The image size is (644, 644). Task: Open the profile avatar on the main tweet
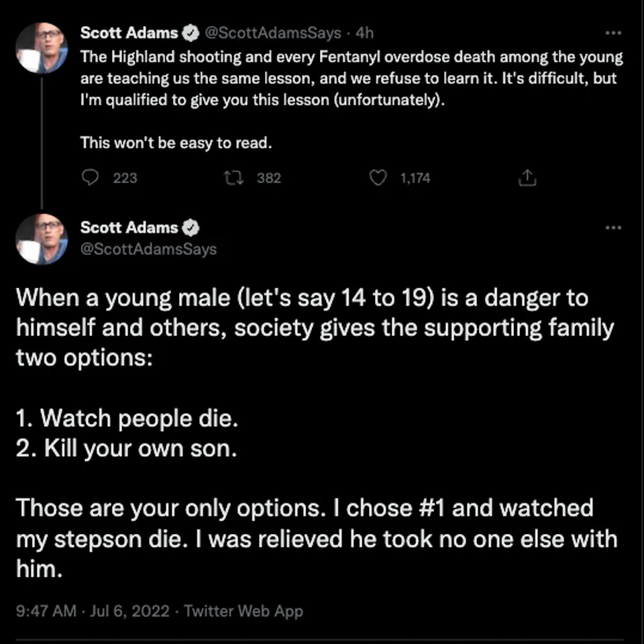click(42, 239)
